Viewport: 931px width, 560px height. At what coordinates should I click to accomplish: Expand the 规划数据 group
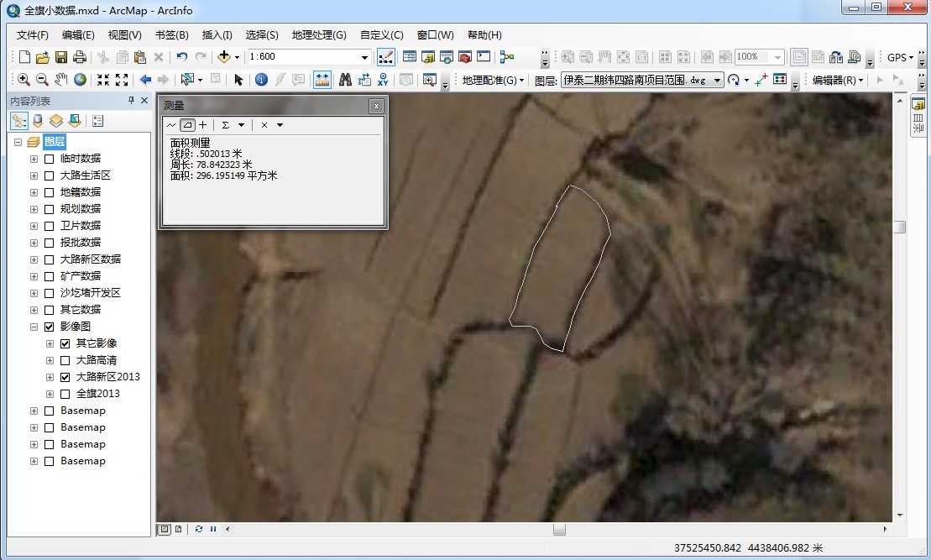click(x=34, y=209)
